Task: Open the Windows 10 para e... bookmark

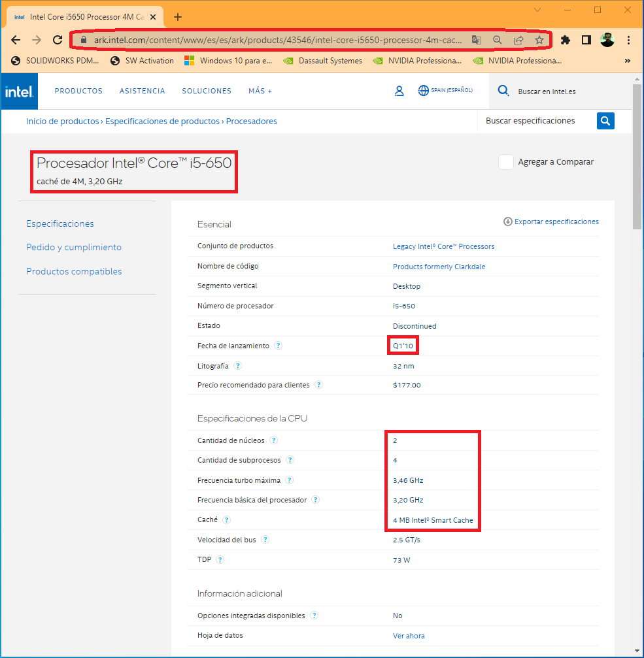Action: point(228,61)
